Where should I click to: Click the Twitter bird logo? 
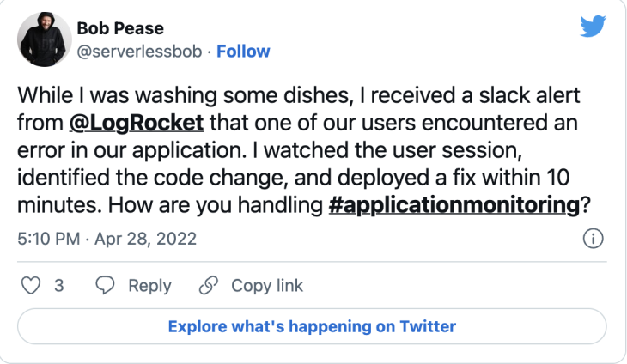point(593,27)
